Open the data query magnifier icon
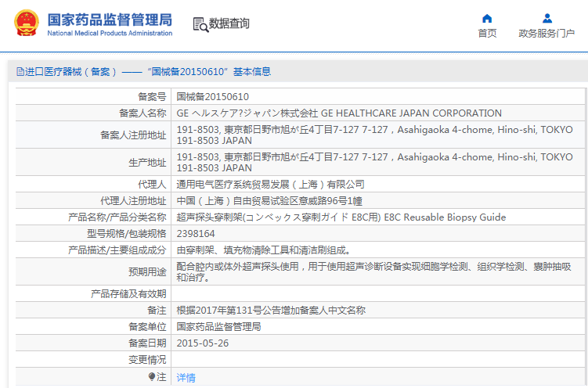 200,24
